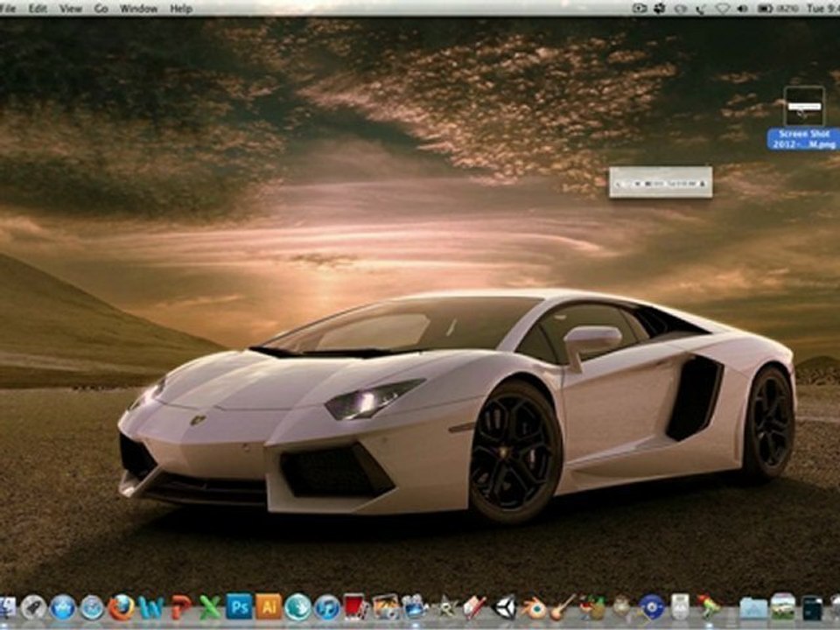Screen dimensions: 840x630
Task: Click the Growl paw icon in the menu bar
Action: [x=660, y=9]
